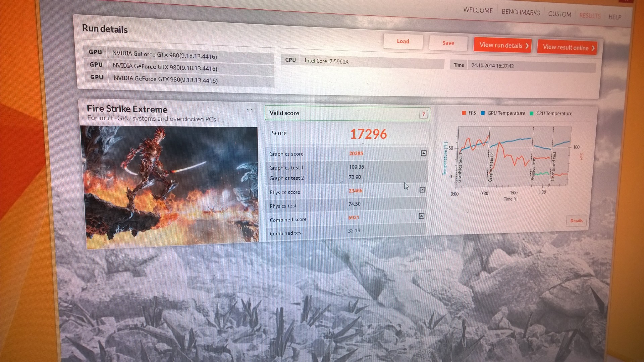Switch to the BENCHMARKS tab
644x362 pixels.
pyautogui.click(x=521, y=12)
